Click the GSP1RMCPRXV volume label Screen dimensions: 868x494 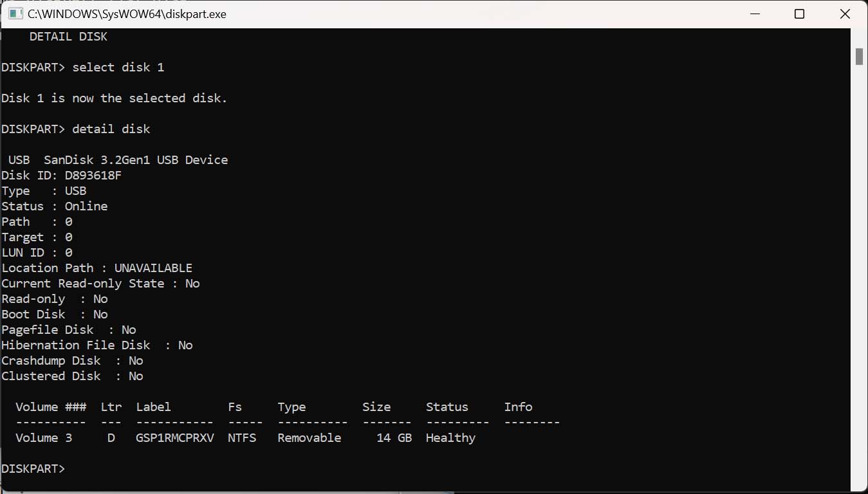coord(174,438)
